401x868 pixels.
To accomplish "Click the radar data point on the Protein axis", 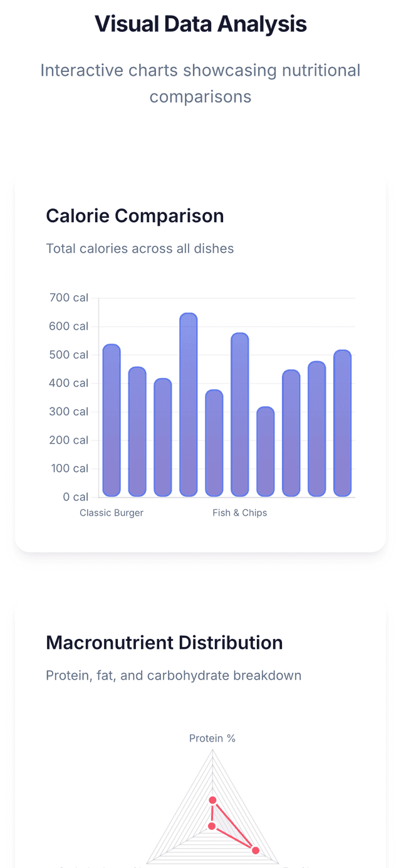I will (x=213, y=800).
